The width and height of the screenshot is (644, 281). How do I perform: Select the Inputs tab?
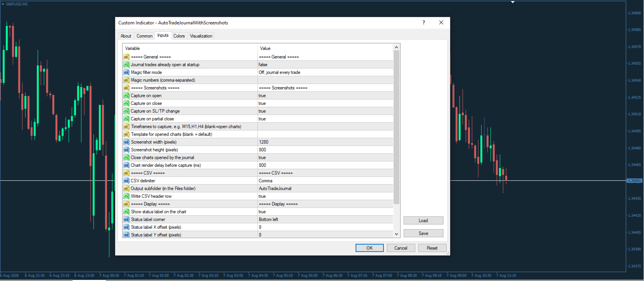[x=163, y=35]
